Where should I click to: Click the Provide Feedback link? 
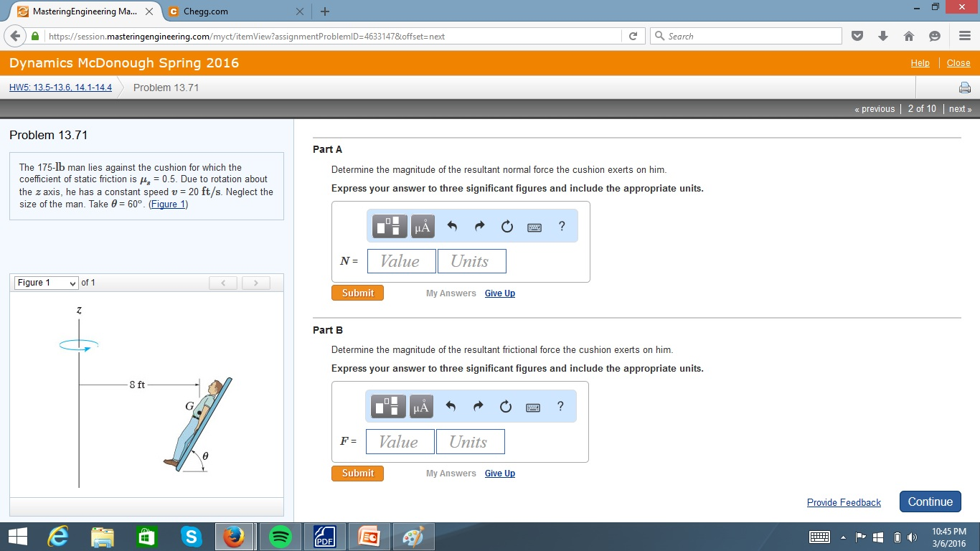pyautogui.click(x=844, y=501)
